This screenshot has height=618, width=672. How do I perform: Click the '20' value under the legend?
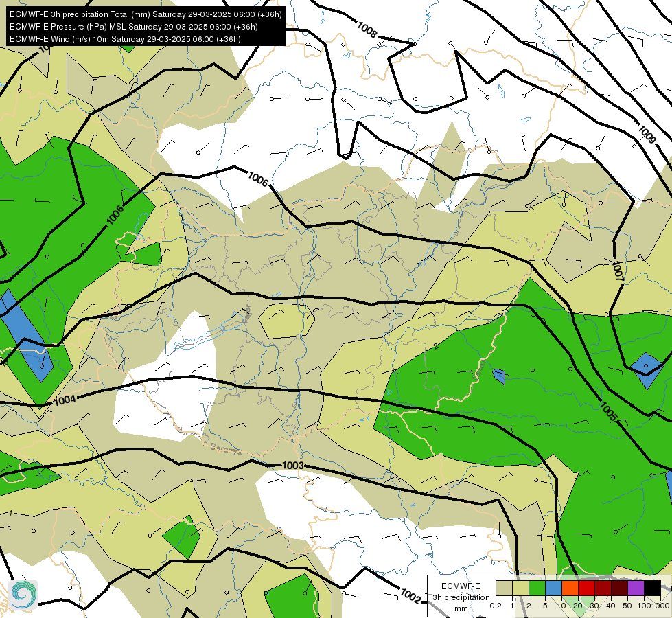click(578, 606)
